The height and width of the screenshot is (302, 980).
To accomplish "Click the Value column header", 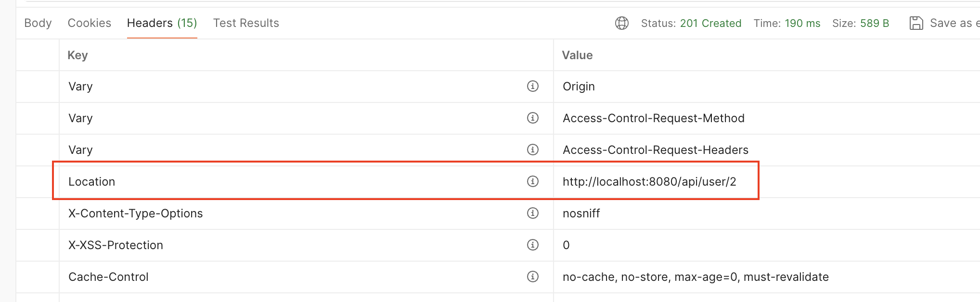I will tap(577, 55).
